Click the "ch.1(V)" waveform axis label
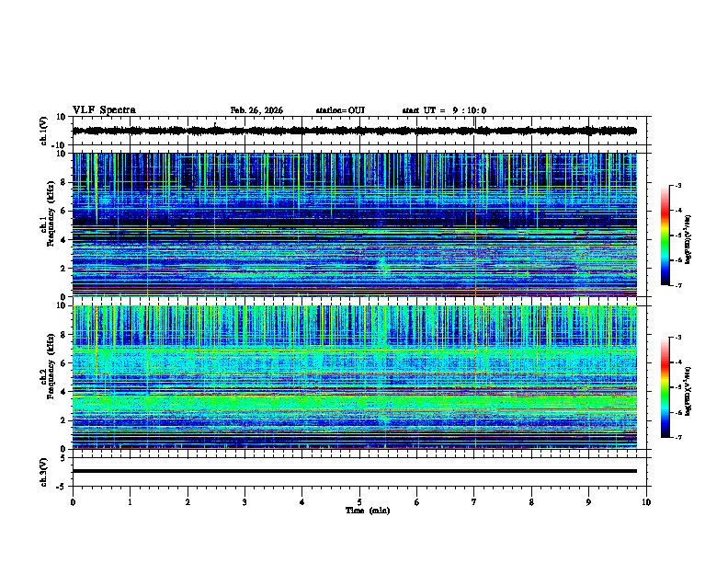 [x=44, y=131]
